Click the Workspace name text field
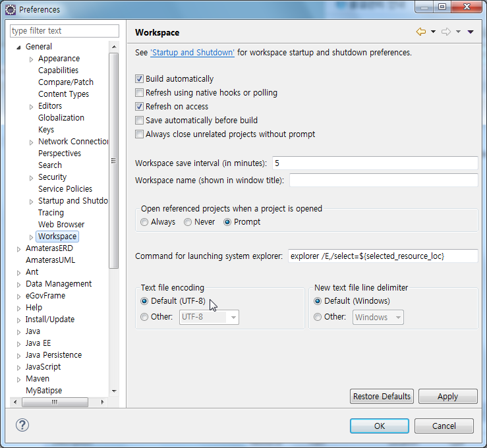 coord(383,181)
